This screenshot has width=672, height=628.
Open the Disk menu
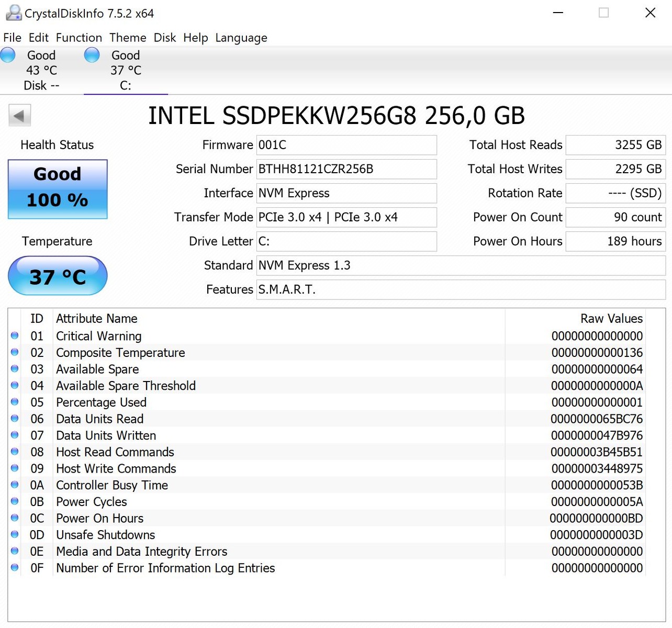[165, 38]
